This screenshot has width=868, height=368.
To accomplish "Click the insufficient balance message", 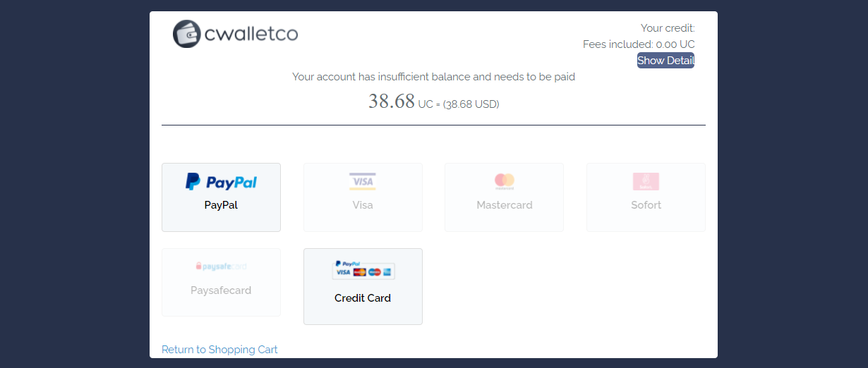I will [x=433, y=77].
